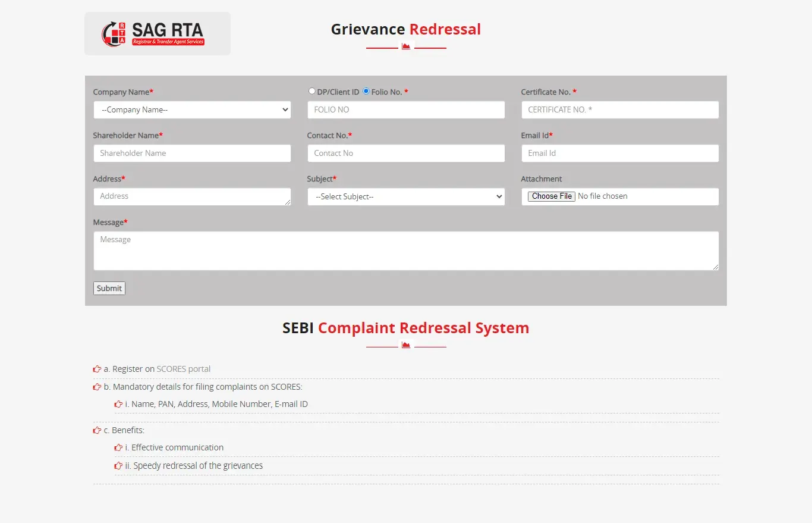Viewport: 812px width, 523px height.
Task: Click the Contact No input field
Action: 406,154
